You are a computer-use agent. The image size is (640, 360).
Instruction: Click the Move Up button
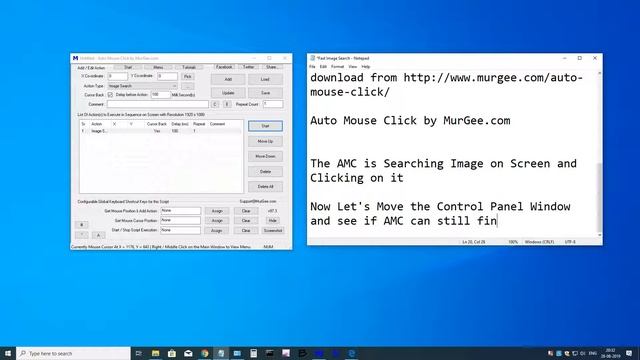point(265,141)
